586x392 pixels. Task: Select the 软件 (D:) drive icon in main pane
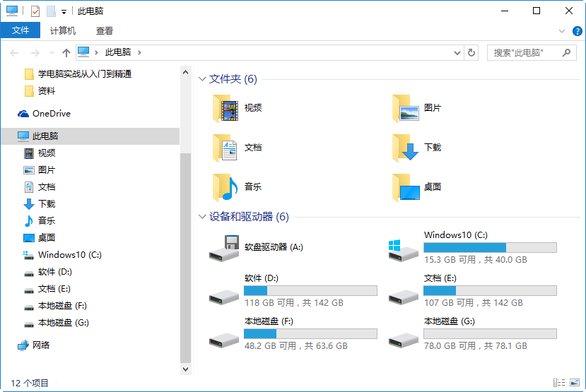(224, 297)
